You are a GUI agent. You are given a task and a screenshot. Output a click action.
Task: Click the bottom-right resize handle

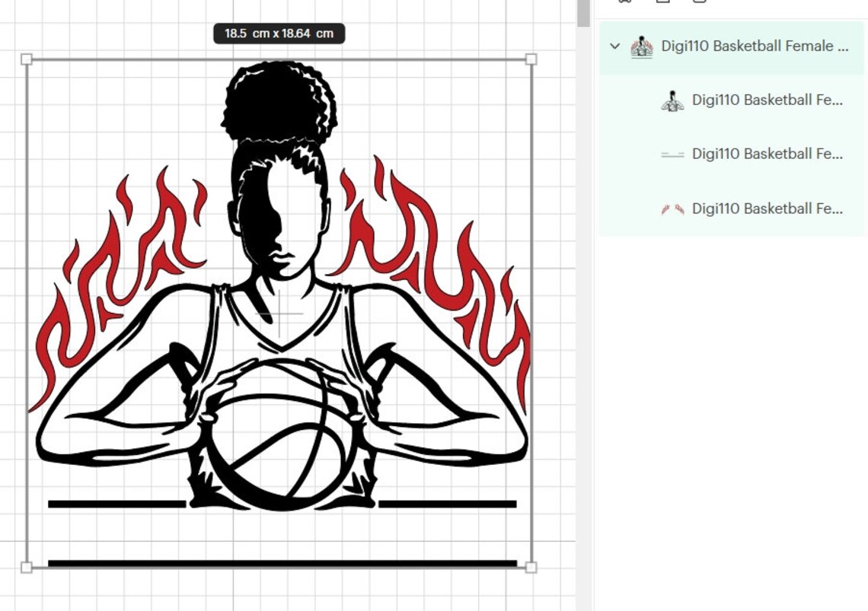[531, 566]
